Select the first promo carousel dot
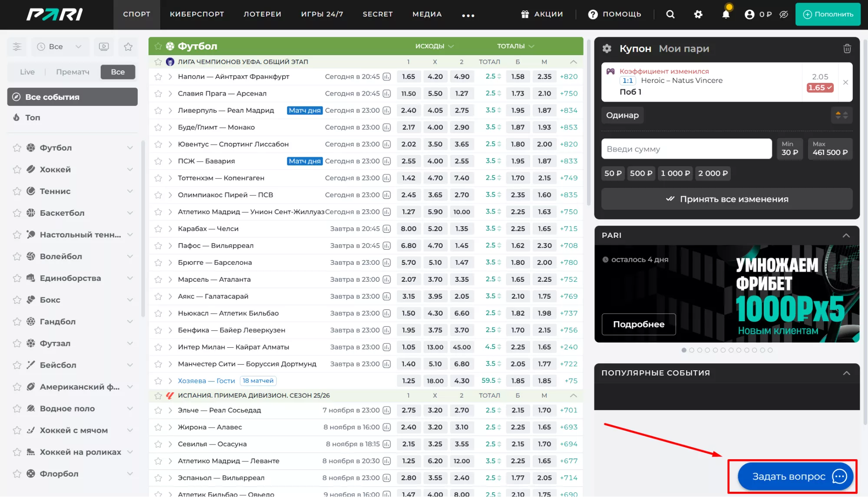Screen dimensions: 868x497 (684, 350)
